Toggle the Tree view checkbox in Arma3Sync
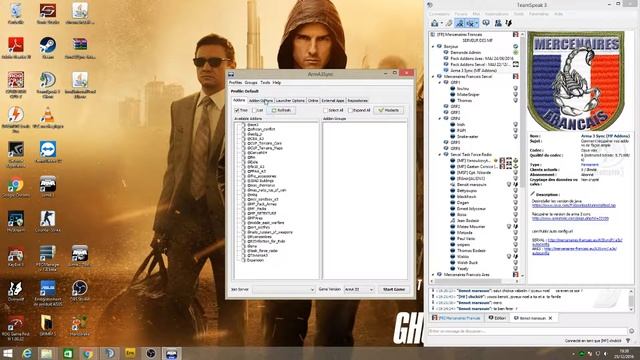Image resolution: width=640 pixels, height=360 pixels. point(237,110)
